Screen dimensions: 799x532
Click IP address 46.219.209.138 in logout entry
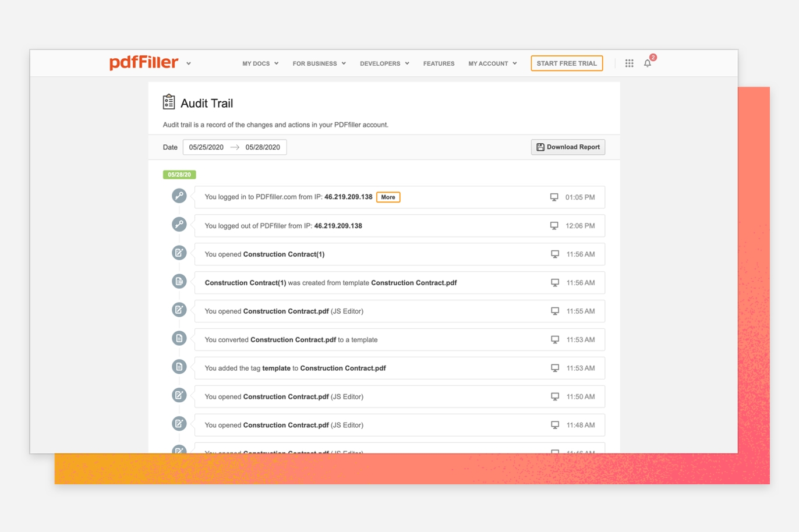tap(338, 226)
